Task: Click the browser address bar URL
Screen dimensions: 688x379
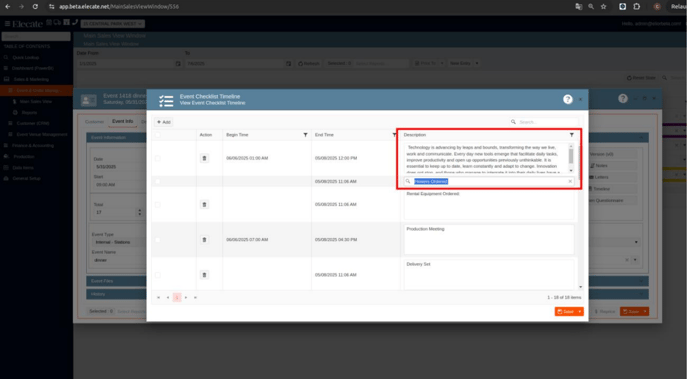Action: pyautogui.click(x=119, y=7)
